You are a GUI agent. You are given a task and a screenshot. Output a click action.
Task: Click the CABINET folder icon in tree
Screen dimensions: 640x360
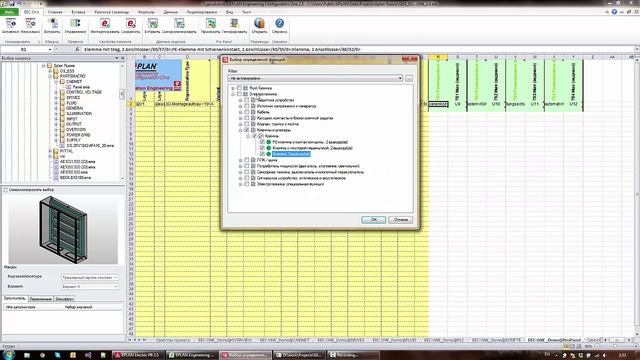(x=62, y=82)
